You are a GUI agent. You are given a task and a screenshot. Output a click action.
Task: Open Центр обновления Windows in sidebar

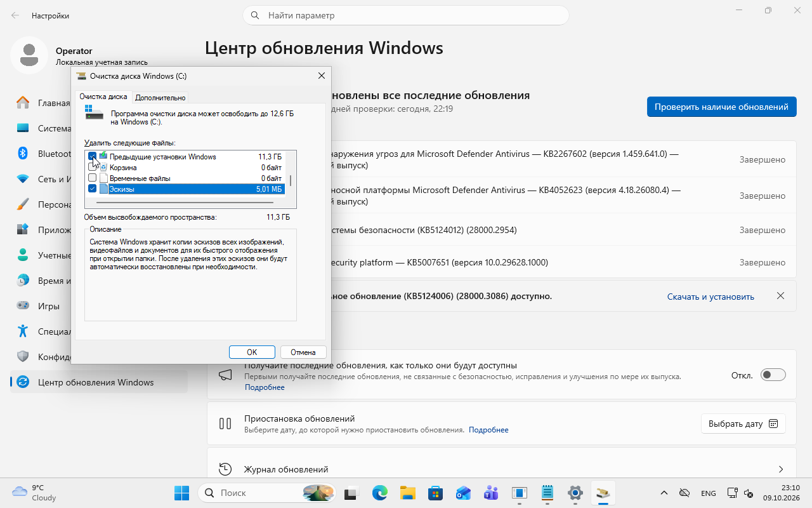pyautogui.click(x=99, y=382)
